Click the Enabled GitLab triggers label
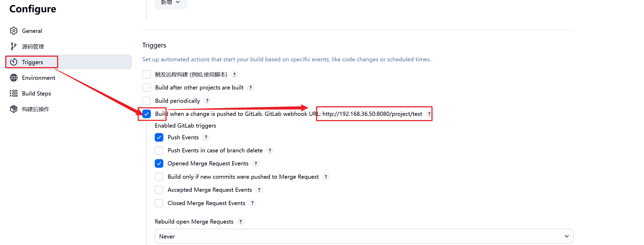The width and height of the screenshot is (644, 245). [185, 126]
